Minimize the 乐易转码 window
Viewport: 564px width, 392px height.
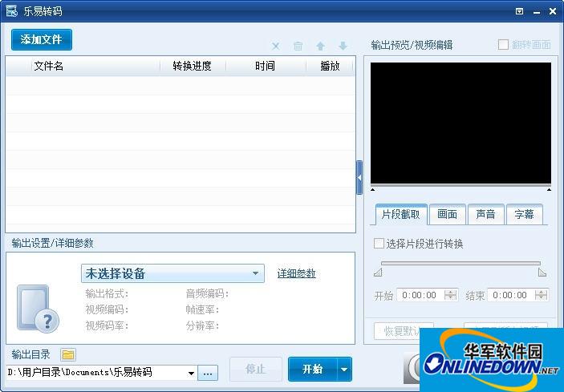(x=537, y=12)
